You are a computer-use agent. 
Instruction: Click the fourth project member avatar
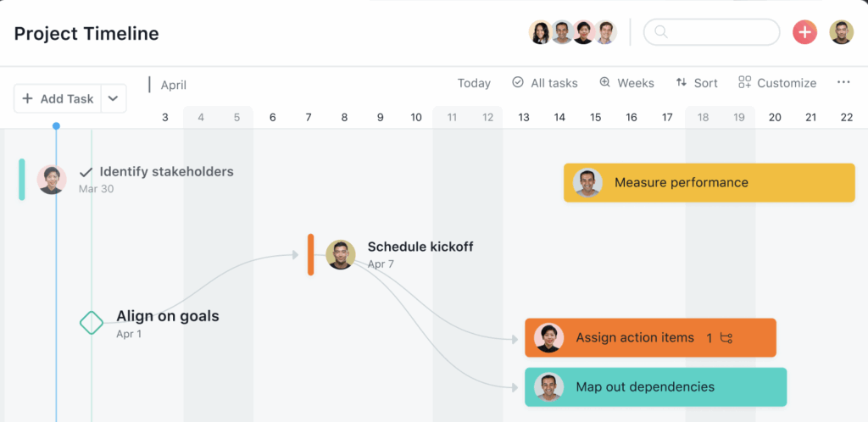605,33
